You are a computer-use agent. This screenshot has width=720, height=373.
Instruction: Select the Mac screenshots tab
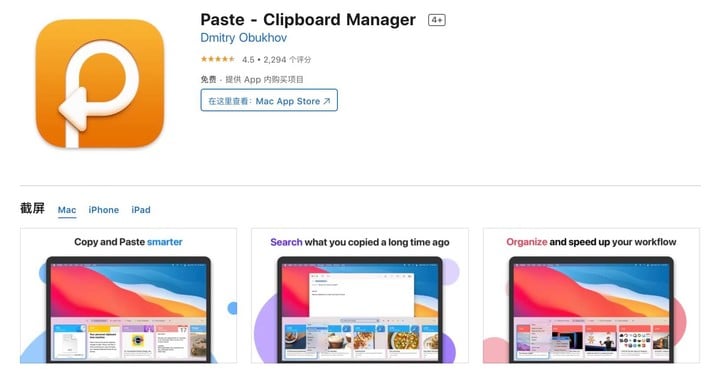click(x=67, y=210)
